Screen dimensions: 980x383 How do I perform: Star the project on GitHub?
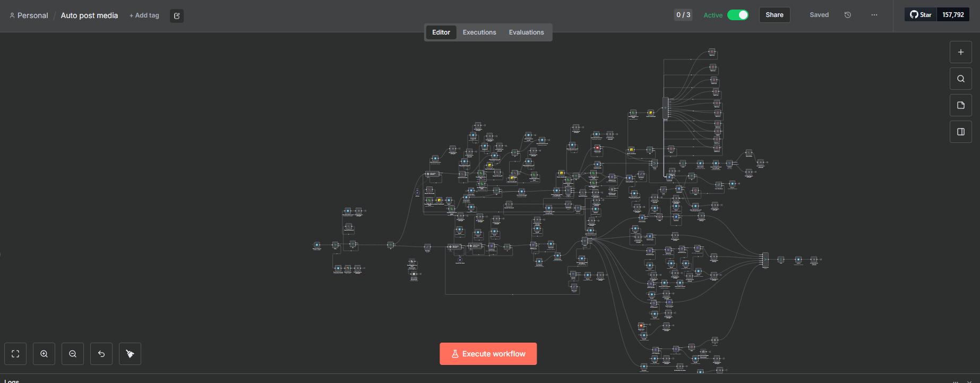click(921, 15)
